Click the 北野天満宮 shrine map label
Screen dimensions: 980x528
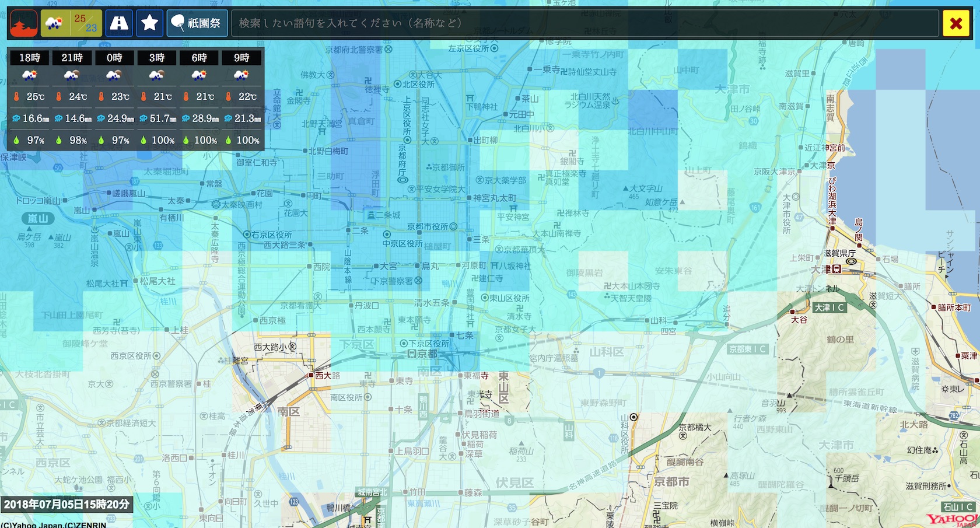(x=322, y=124)
